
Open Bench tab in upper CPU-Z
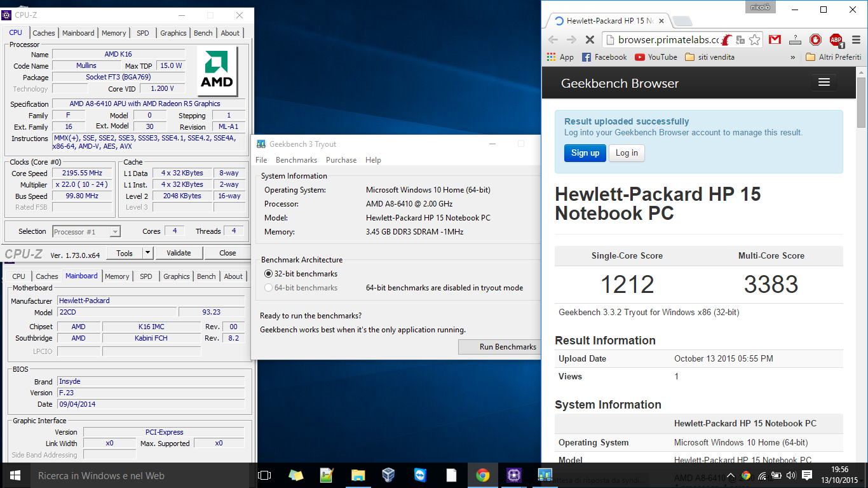(203, 33)
